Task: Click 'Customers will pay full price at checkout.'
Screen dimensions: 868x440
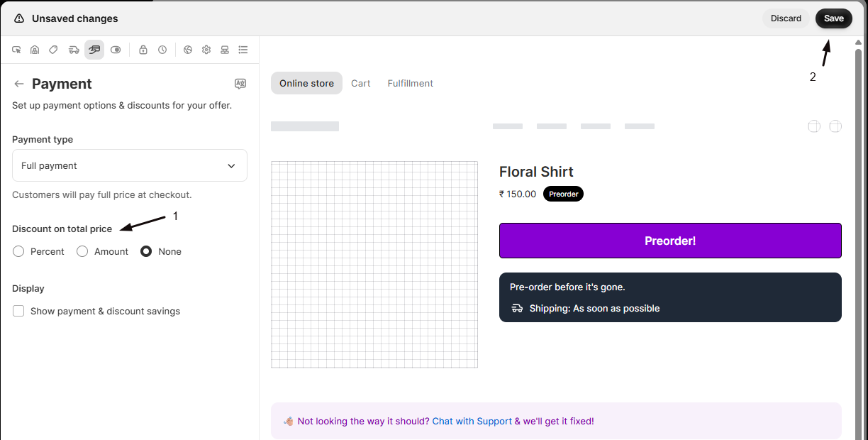Action: pyautogui.click(x=102, y=194)
